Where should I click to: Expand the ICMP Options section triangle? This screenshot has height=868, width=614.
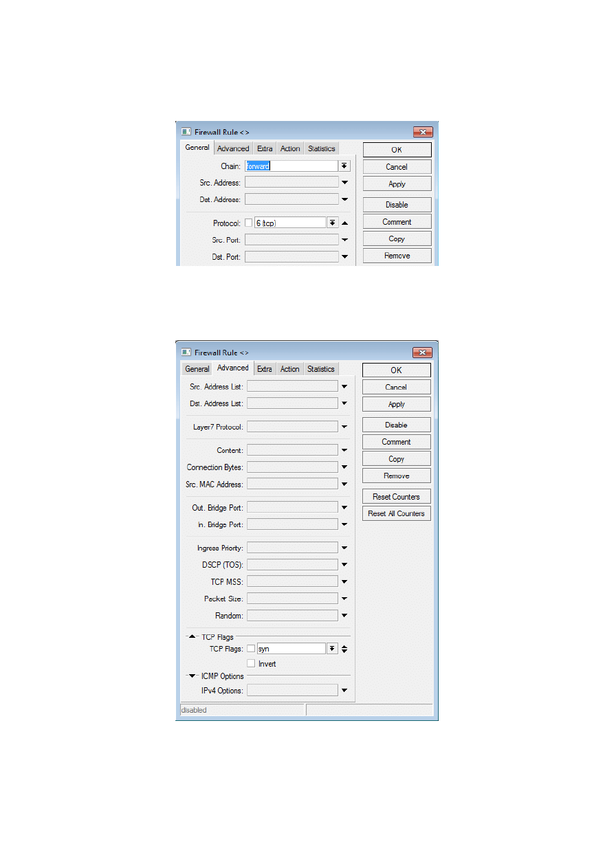tap(193, 676)
